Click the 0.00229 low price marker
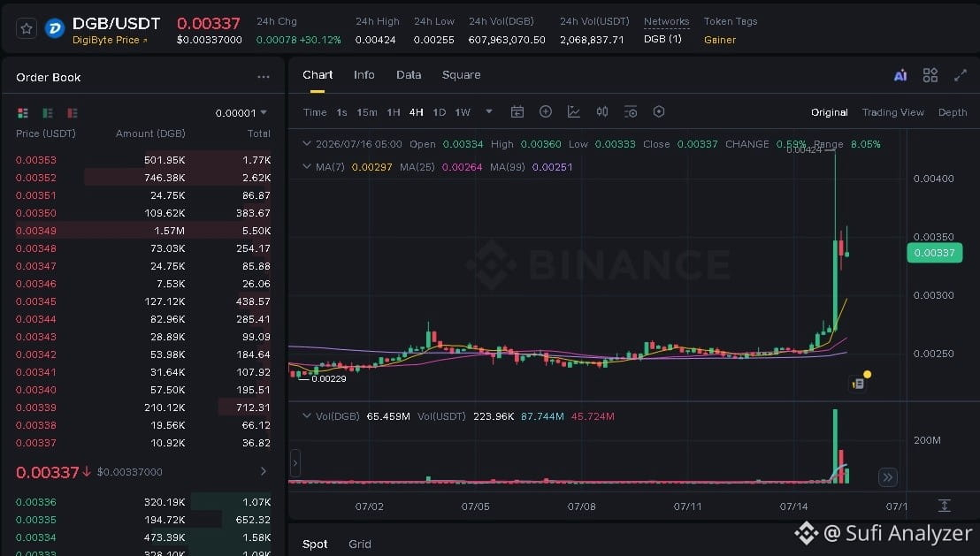The height and width of the screenshot is (556, 980). point(328,378)
